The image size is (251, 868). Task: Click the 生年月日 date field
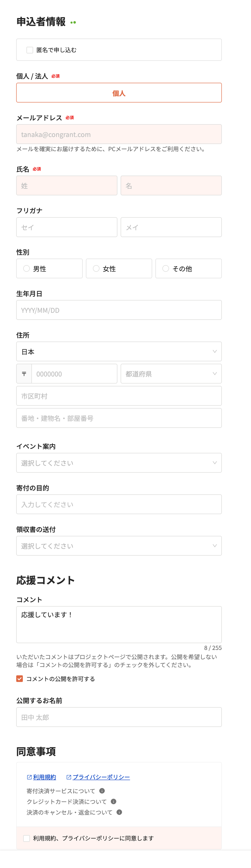pyautogui.click(x=119, y=310)
